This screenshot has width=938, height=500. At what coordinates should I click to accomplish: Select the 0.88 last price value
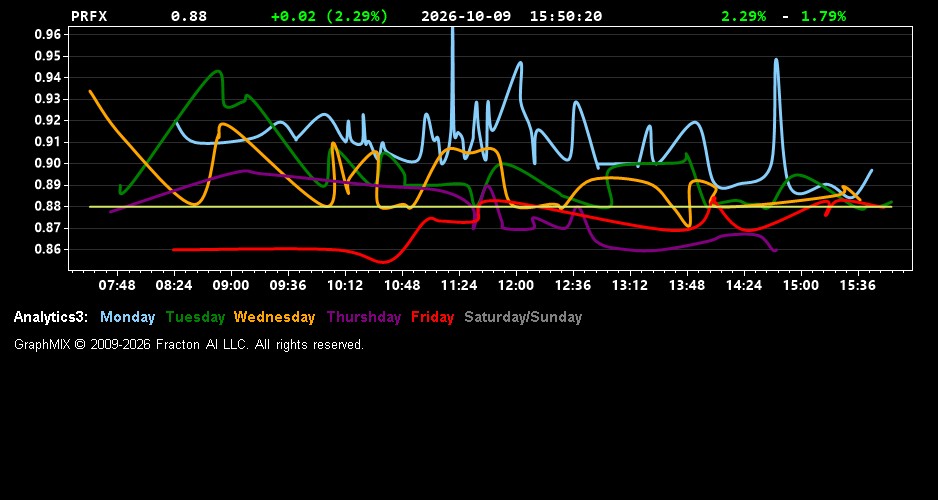point(188,16)
